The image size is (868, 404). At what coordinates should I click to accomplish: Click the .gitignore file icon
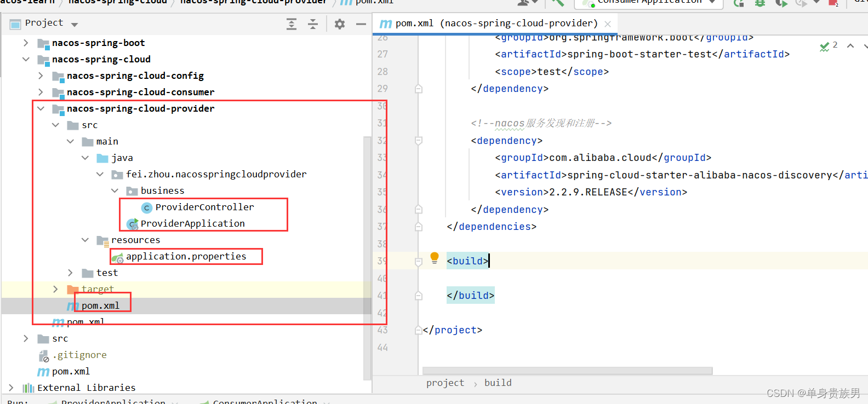coord(44,355)
